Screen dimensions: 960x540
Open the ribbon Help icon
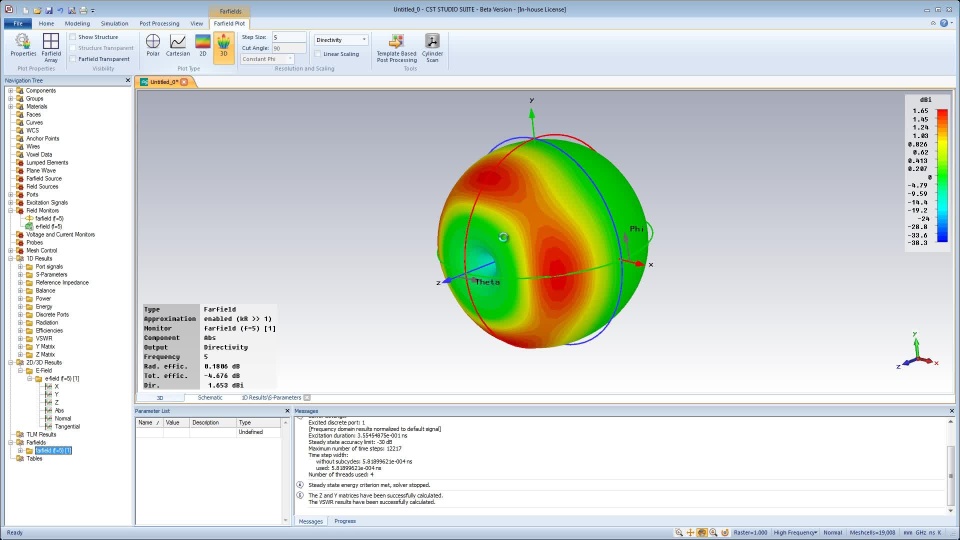coord(943,23)
